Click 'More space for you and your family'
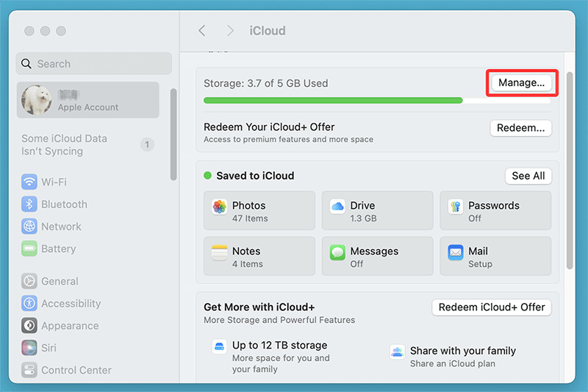 (281, 363)
